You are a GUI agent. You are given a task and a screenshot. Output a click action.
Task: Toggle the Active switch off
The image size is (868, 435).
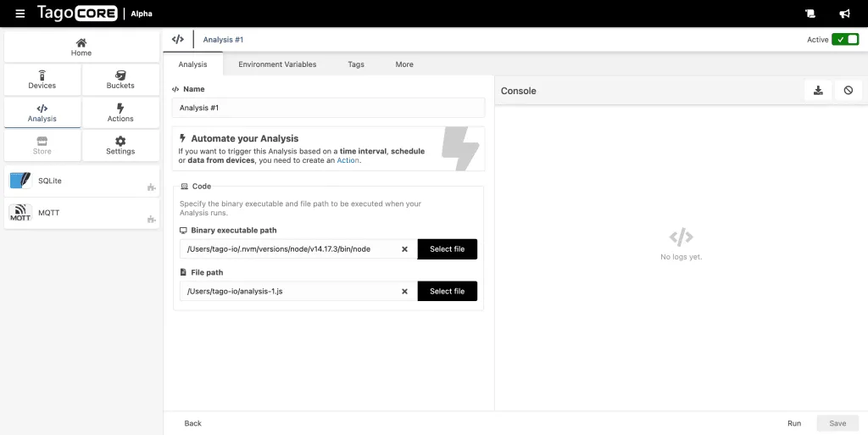844,40
